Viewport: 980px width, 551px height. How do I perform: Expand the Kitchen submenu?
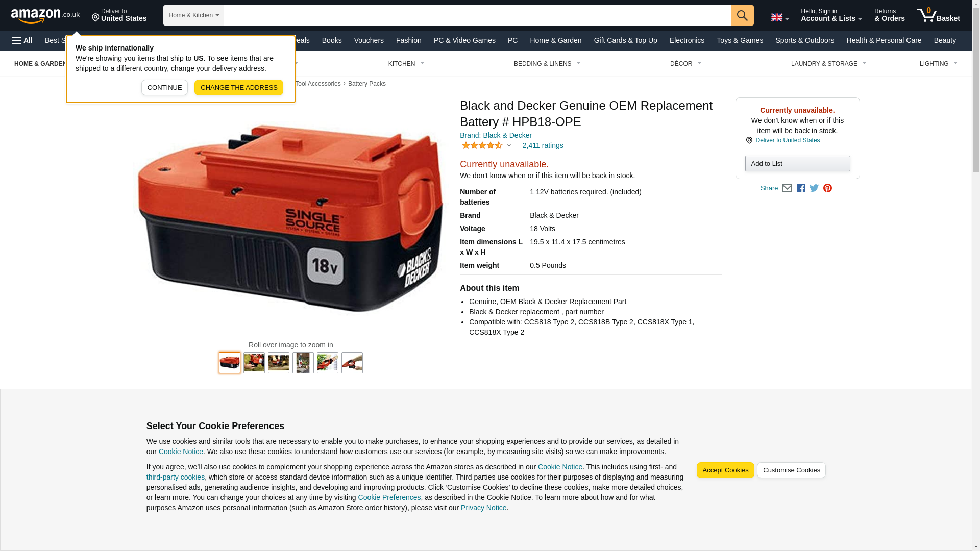point(406,64)
